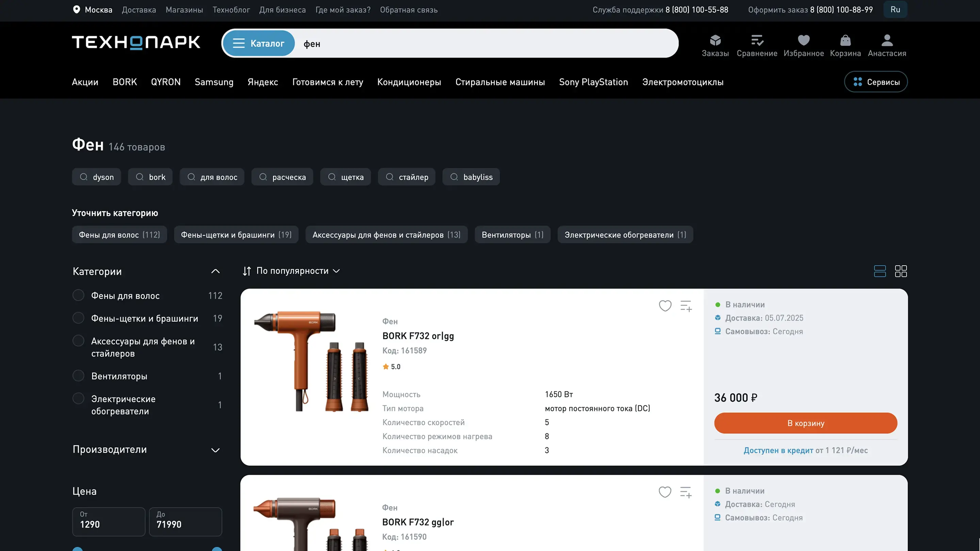Open the Корзина shopping bag icon
The width and height of the screenshot is (980, 551).
pyautogui.click(x=845, y=40)
